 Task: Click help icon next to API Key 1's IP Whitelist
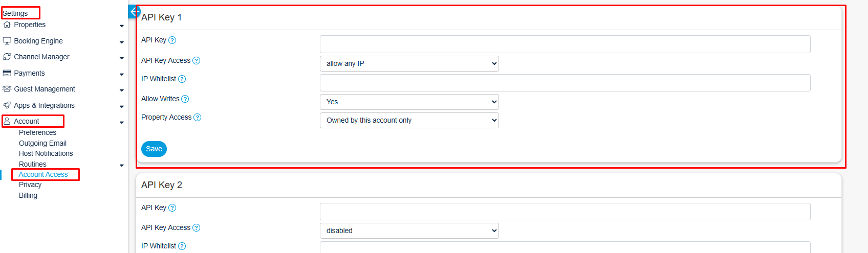pos(182,79)
